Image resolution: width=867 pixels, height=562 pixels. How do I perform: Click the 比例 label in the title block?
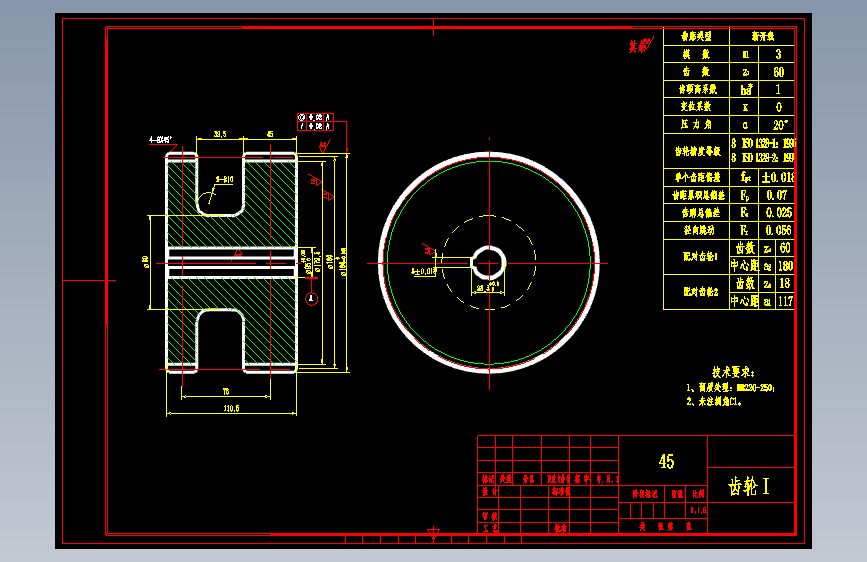(x=698, y=494)
